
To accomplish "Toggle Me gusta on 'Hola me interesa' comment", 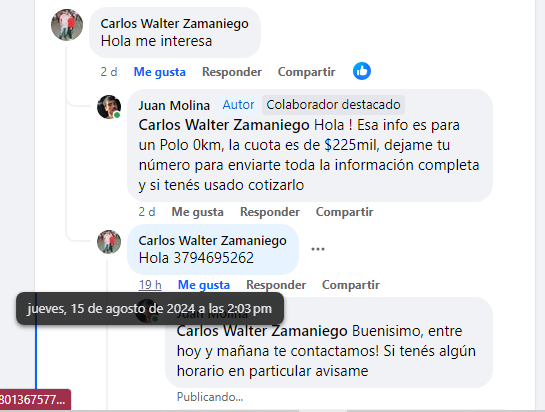I will (x=160, y=72).
